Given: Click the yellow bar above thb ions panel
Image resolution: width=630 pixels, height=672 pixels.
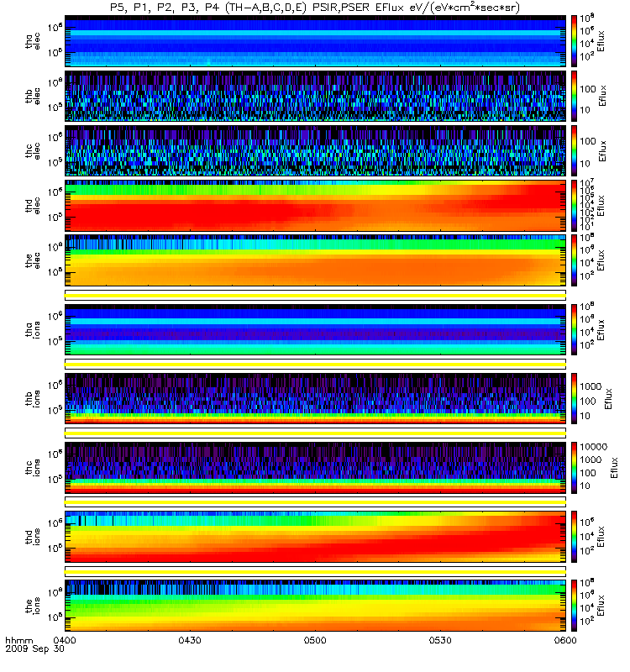Looking at the screenshot, I should coord(316,365).
